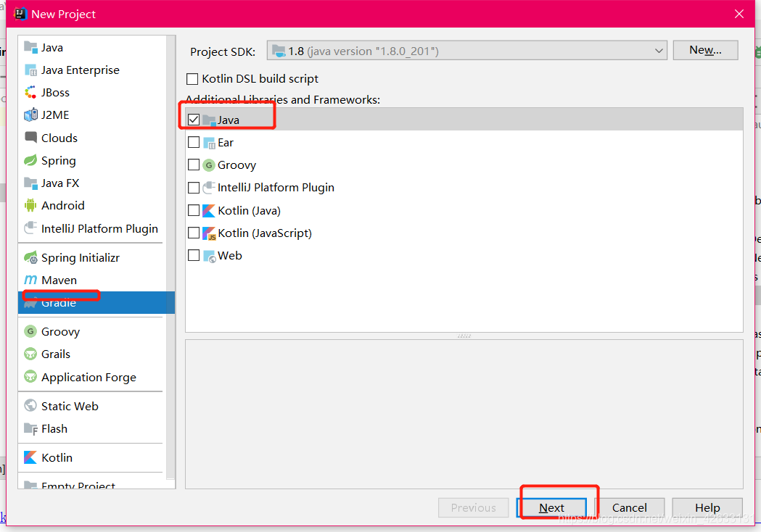
Task: Click the Android robot icon
Action: pyautogui.click(x=30, y=206)
